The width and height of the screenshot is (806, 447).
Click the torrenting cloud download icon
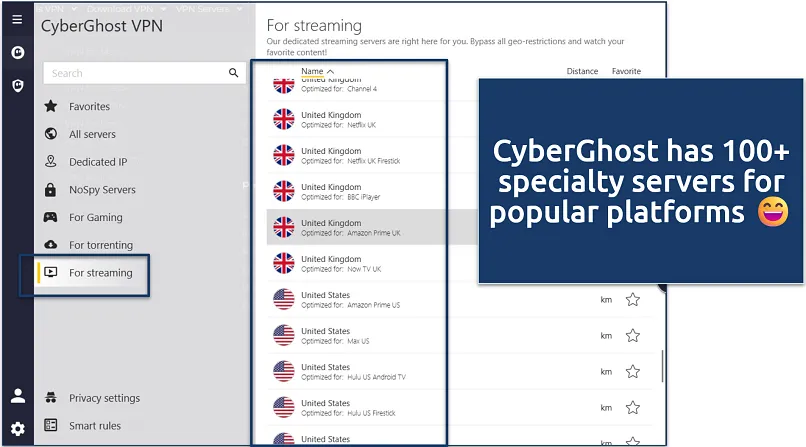[50, 245]
